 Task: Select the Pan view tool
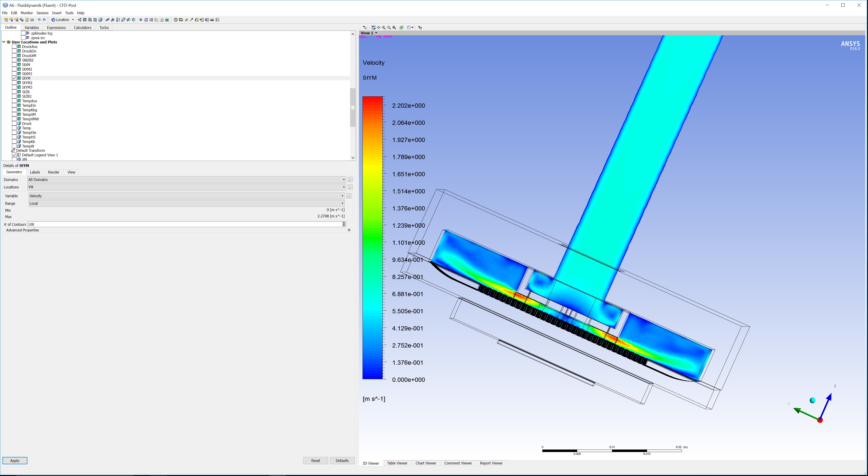[x=379, y=28]
